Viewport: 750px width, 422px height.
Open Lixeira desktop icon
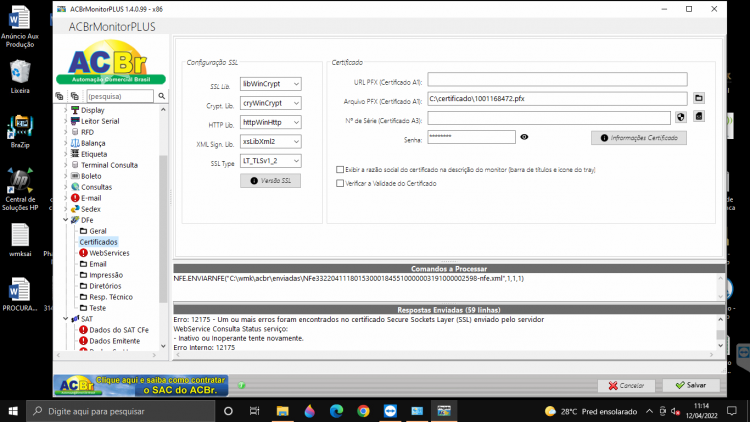click(20, 77)
